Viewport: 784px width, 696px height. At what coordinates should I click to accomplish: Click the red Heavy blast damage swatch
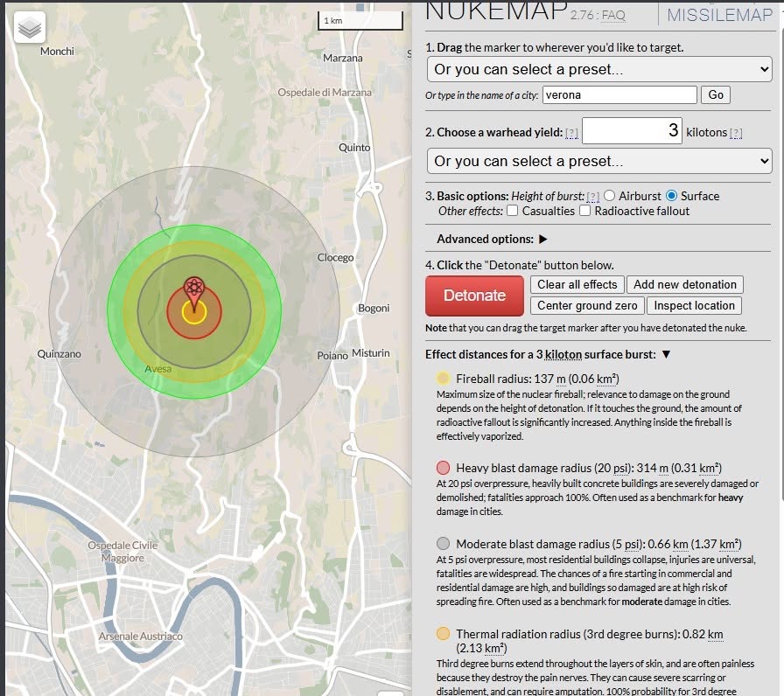tap(443, 468)
